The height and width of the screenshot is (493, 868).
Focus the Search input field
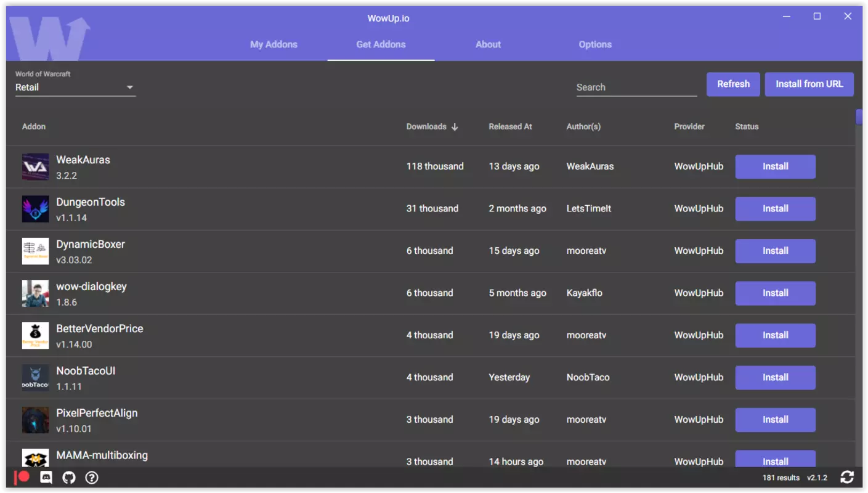coord(636,88)
